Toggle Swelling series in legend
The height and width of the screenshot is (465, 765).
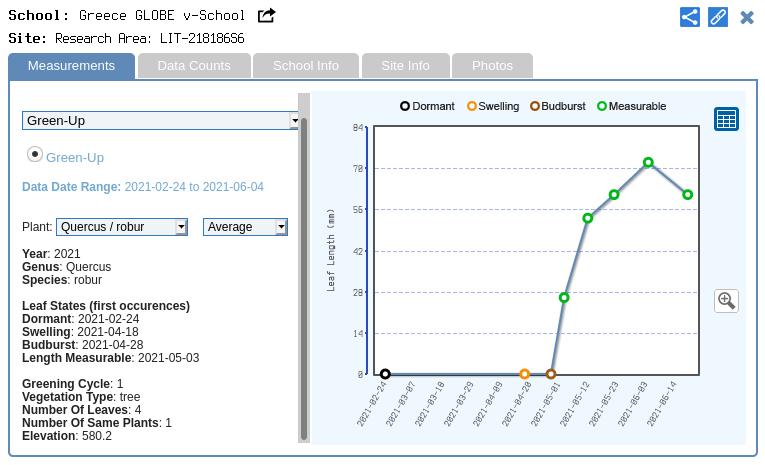click(x=472, y=106)
